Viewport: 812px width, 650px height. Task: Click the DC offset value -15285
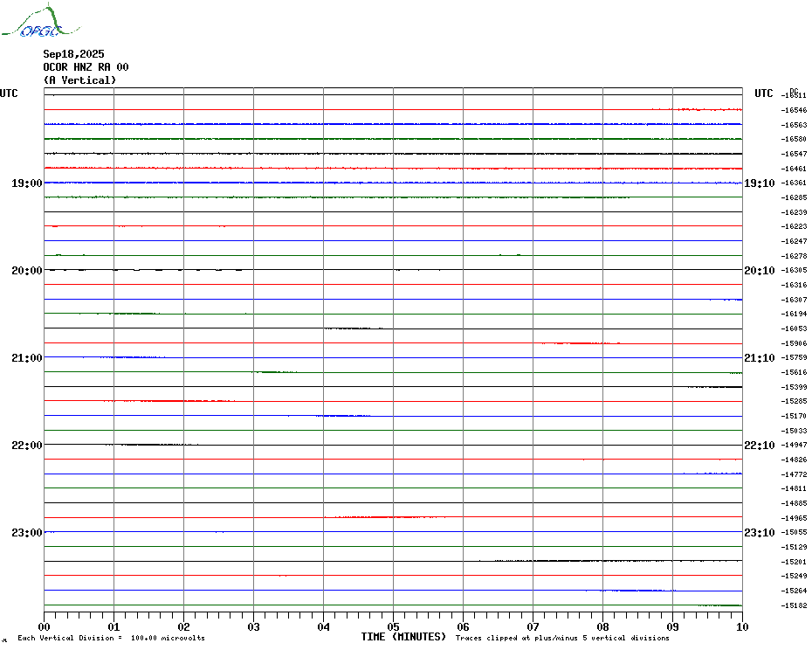[794, 401]
